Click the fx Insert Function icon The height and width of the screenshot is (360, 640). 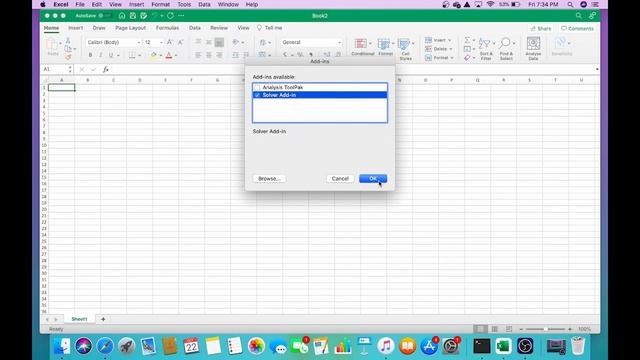105,69
